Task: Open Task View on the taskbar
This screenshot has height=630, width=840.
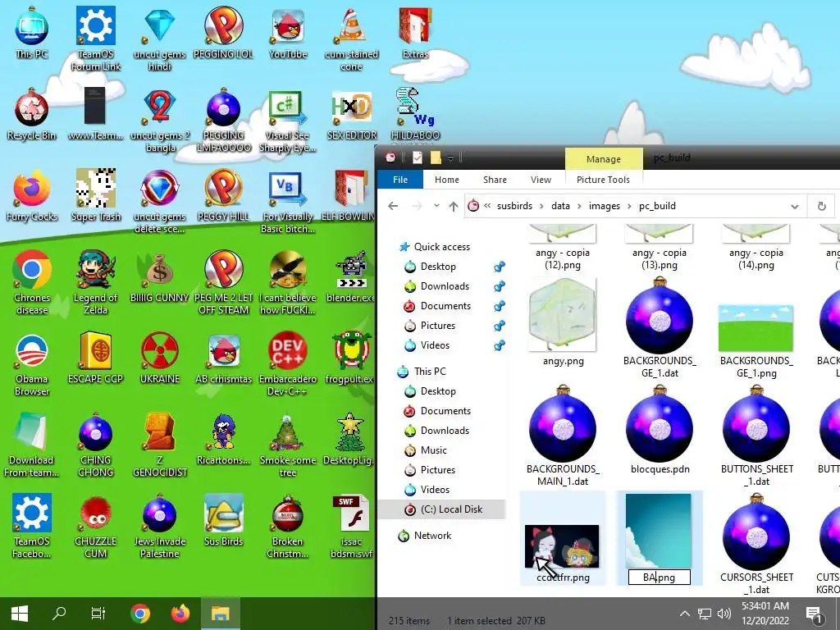Action: point(98,614)
